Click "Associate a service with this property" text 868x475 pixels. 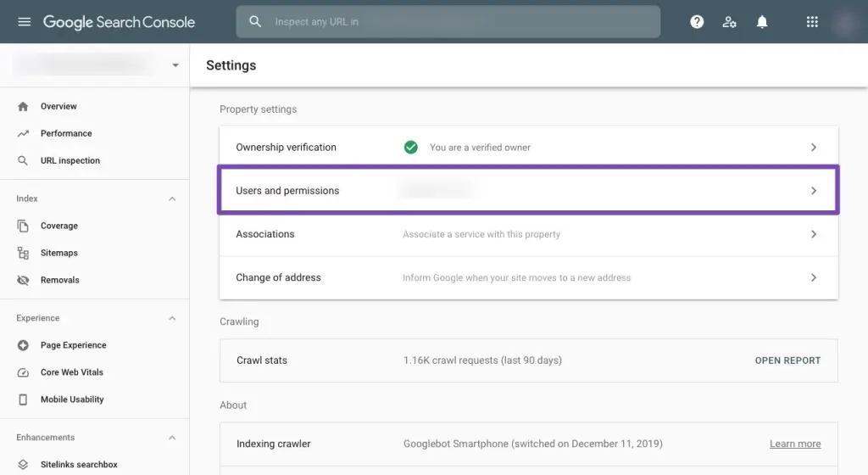[x=481, y=234]
